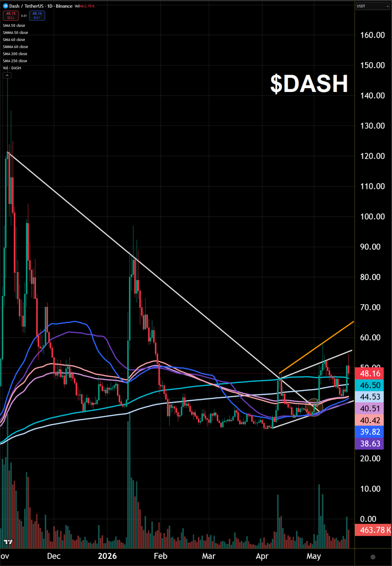This screenshot has width=392, height=566.
Task: Select the SMA 250 close indicator legend
Action: [x=15, y=61]
